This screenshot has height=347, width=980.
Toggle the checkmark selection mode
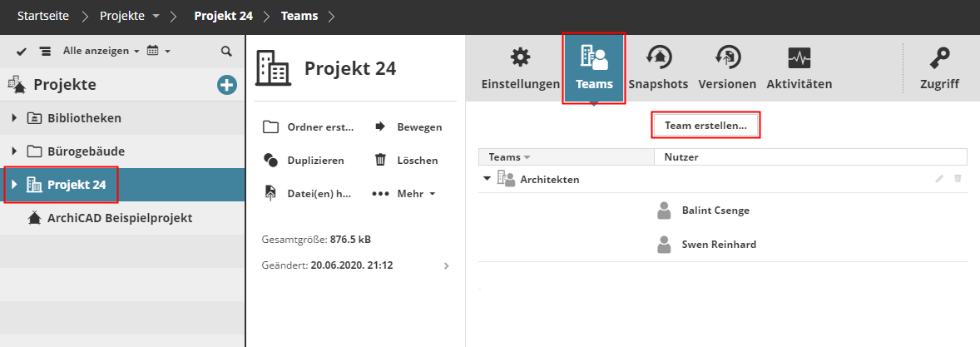[x=22, y=51]
